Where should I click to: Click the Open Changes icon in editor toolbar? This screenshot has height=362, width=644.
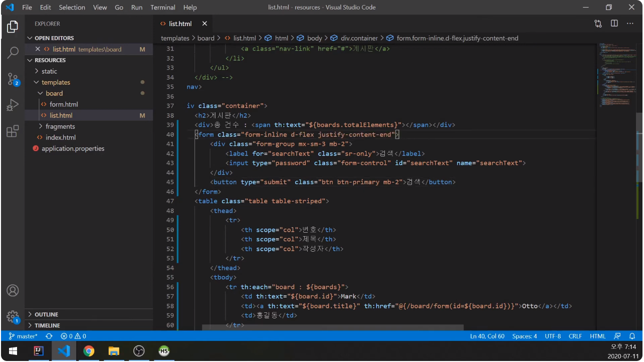coord(598,24)
